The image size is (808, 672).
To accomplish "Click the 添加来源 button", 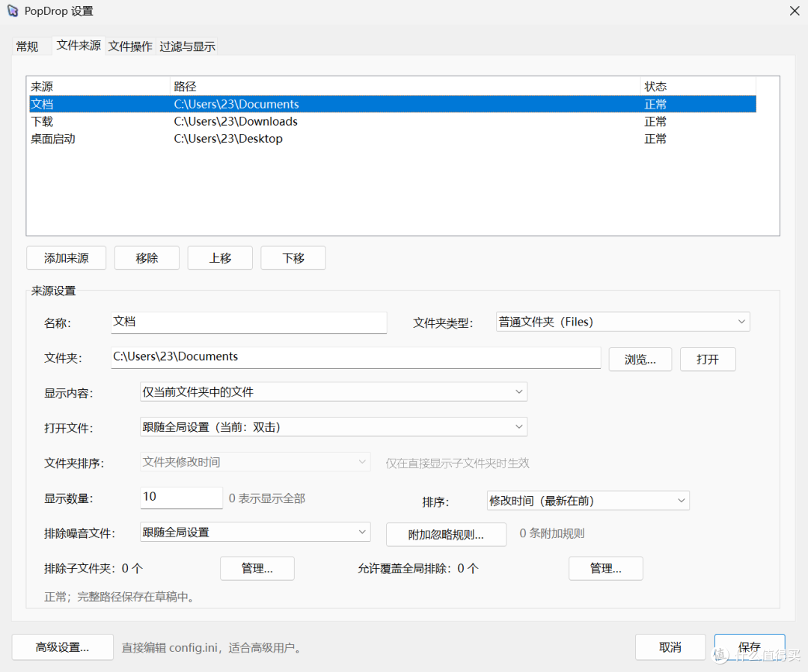I will [66, 258].
